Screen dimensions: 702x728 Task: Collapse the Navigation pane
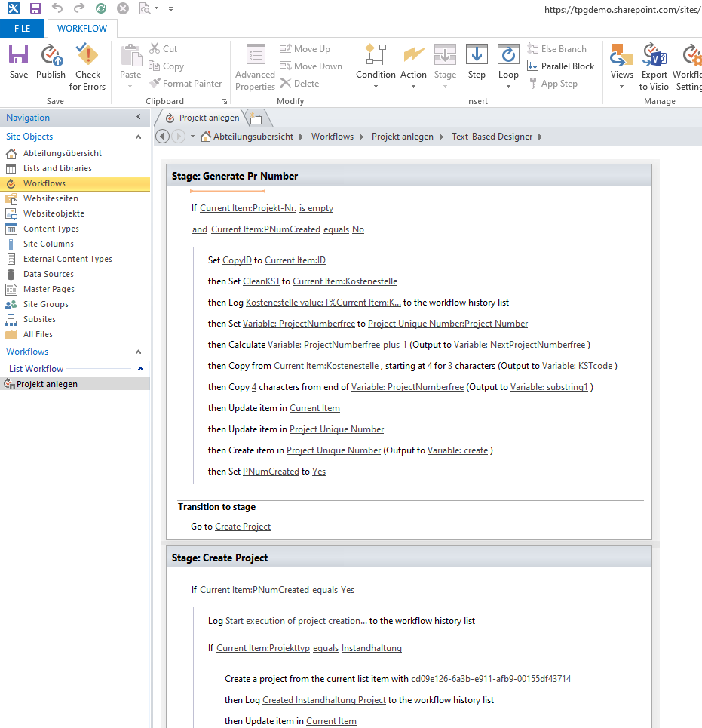point(138,117)
